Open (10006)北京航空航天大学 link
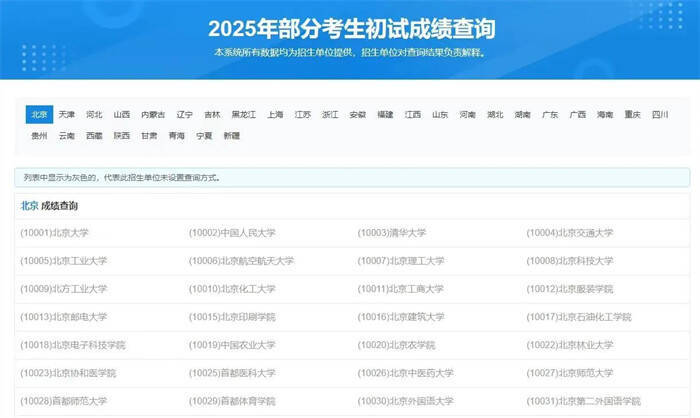Viewport: 700px width, 418px height. [242, 261]
